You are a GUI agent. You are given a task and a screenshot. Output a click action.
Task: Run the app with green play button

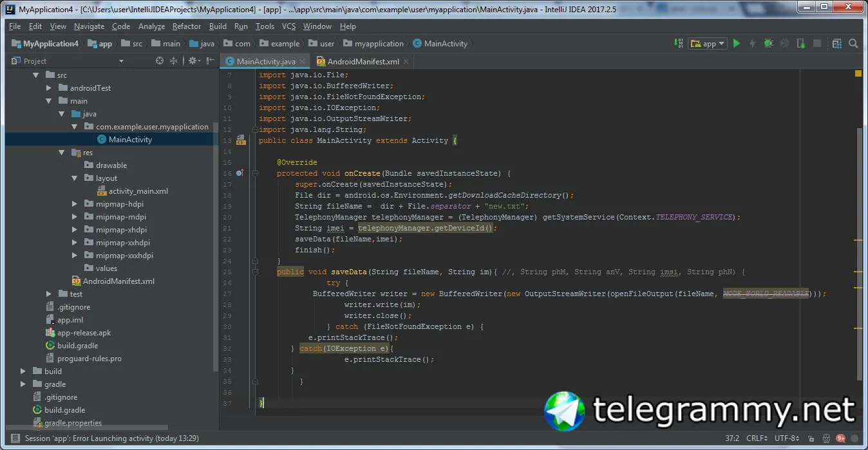737,44
